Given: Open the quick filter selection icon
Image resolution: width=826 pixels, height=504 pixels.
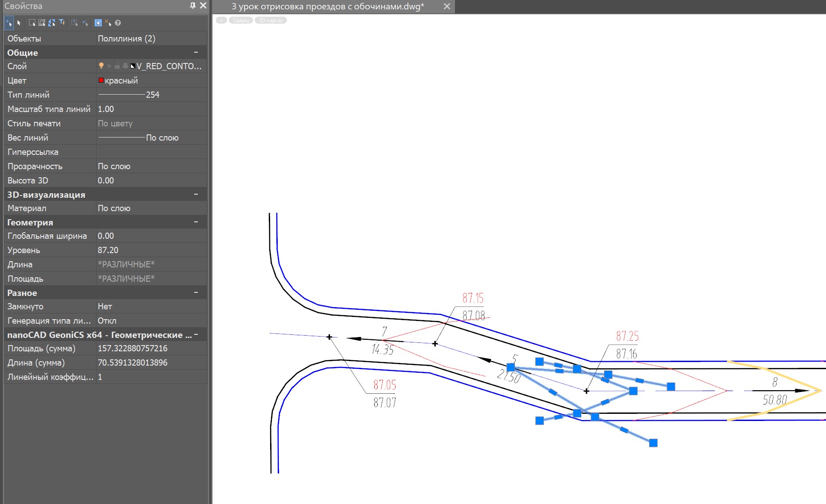Looking at the screenshot, I should (x=62, y=23).
